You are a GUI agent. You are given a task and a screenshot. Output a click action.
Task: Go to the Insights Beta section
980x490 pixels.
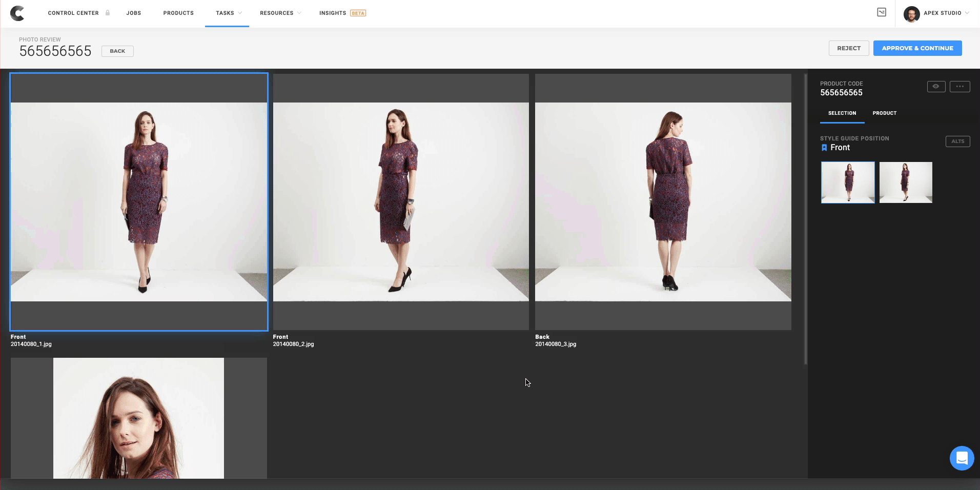click(x=342, y=13)
